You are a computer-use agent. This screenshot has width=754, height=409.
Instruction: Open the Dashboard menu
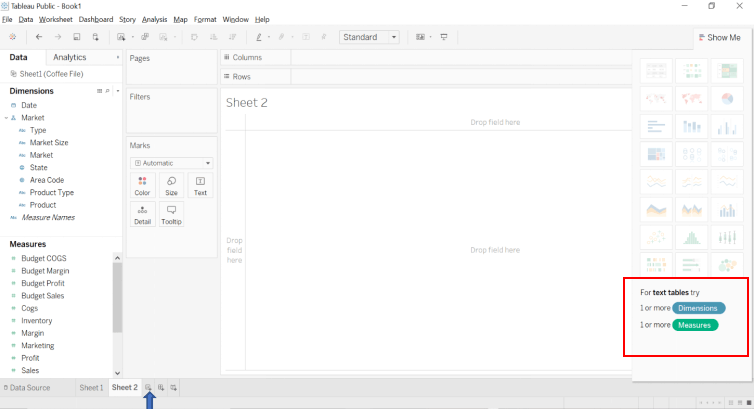pyautogui.click(x=96, y=20)
